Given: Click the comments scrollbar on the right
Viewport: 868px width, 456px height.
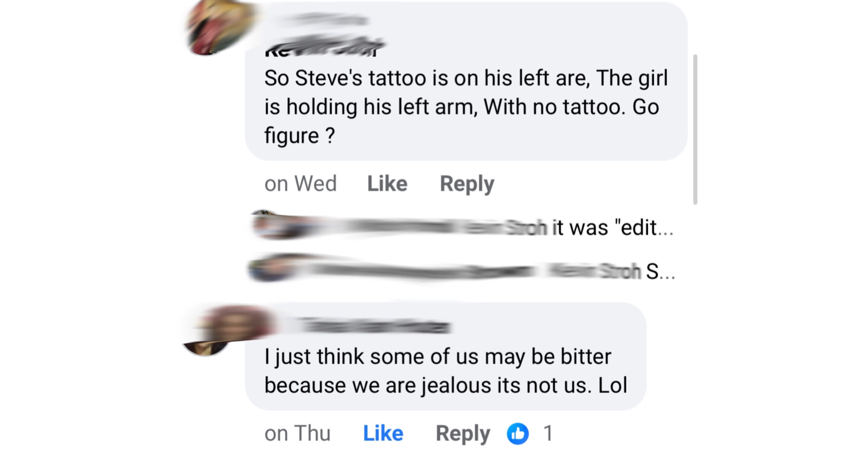Looking at the screenshot, I should pos(695,129).
